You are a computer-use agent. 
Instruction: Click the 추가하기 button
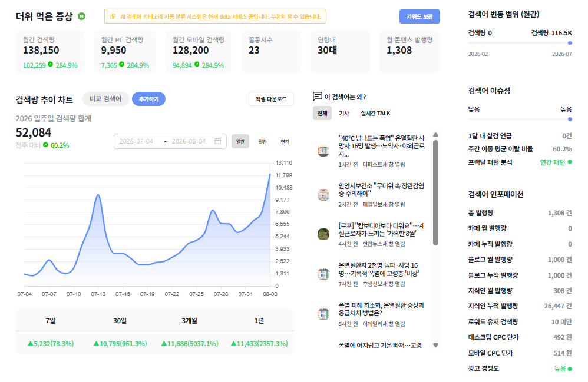[x=149, y=99]
